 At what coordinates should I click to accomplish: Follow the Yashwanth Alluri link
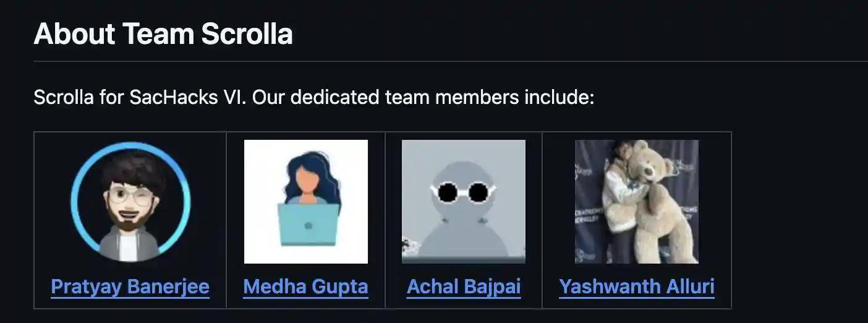pyautogui.click(x=637, y=287)
